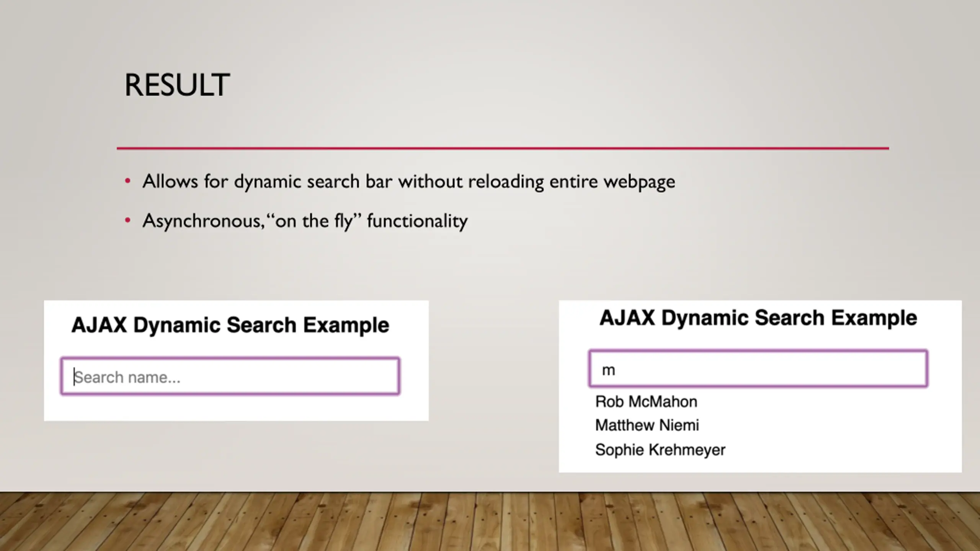This screenshot has width=980, height=551.
Task: Click the first red bullet point marker
Action: [x=128, y=181]
